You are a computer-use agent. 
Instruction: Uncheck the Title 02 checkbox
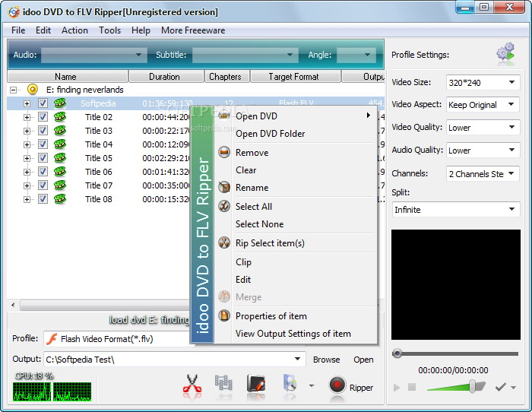pyautogui.click(x=43, y=117)
